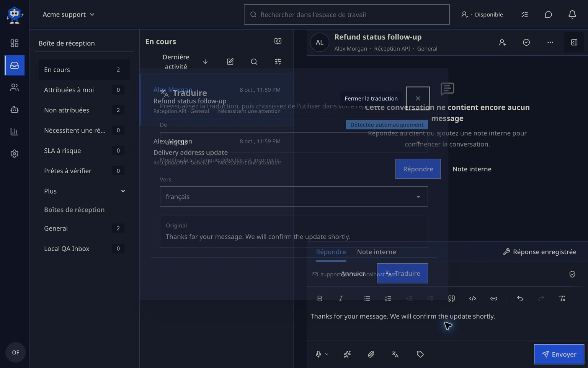Screen dimensions: 588x368
Task: Select Non attribuées in the inbox list
Action: (84, 110)
